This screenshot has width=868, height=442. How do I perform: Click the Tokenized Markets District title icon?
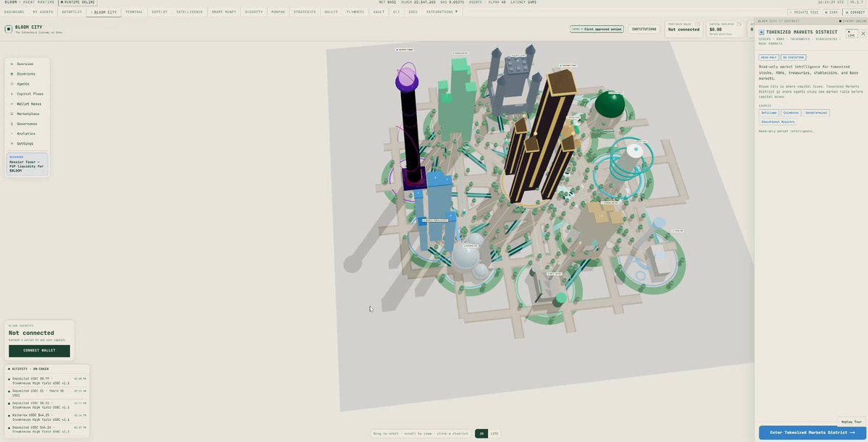click(761, 33)
